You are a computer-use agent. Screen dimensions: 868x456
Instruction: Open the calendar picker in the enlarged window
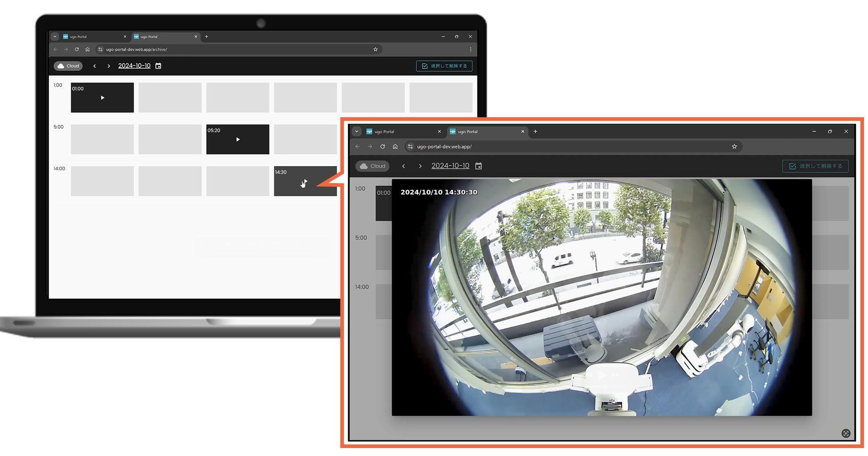click(x=479, y=166)
